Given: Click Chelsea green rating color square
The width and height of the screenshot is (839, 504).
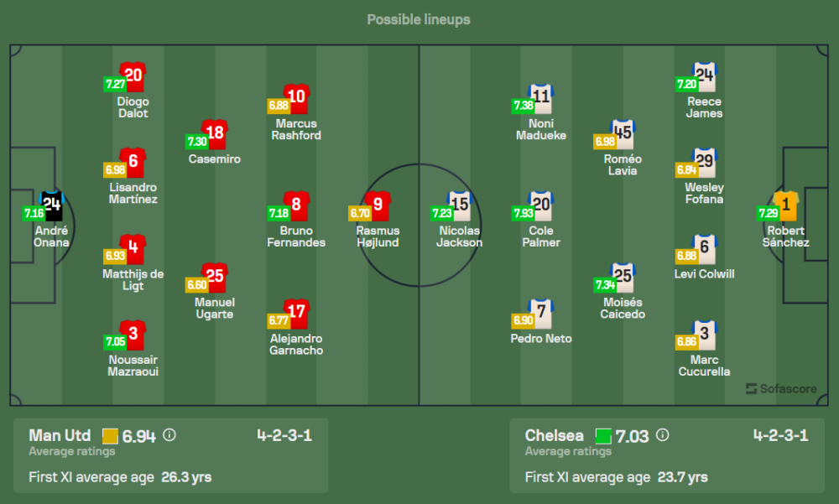Looking at the screenshot, I should point(602,436).
